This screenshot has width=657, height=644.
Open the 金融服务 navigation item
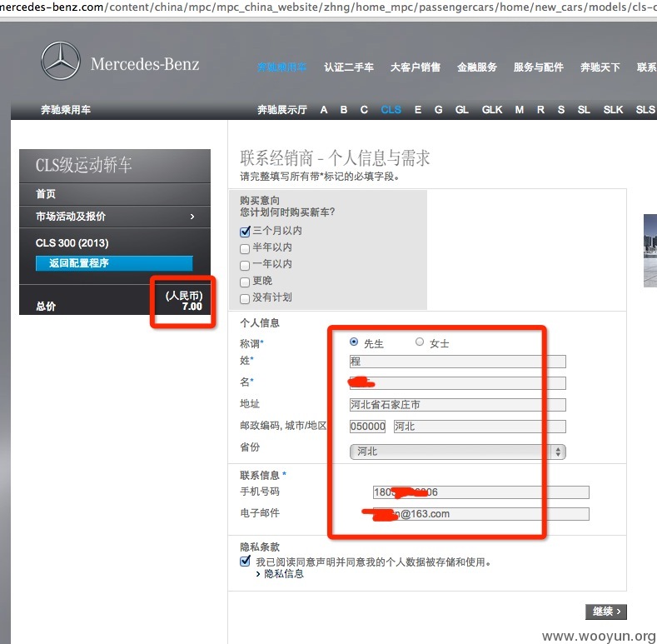click(x=477, y=67)
